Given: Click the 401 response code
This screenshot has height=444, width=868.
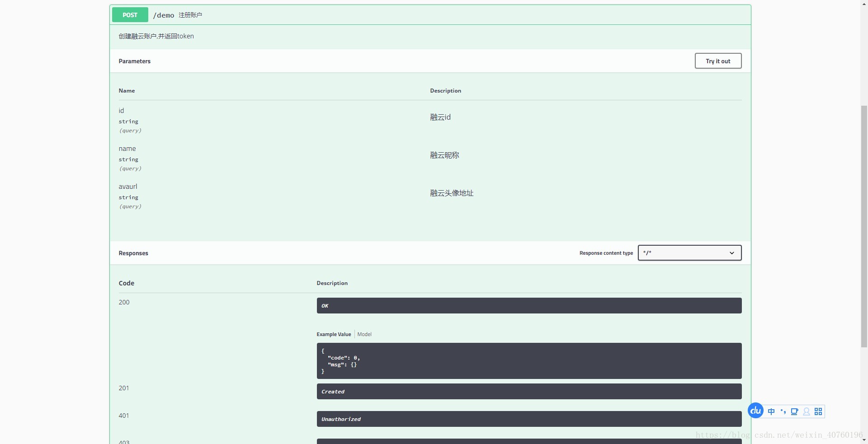Looking at the screenshot, I should point(124,416).
